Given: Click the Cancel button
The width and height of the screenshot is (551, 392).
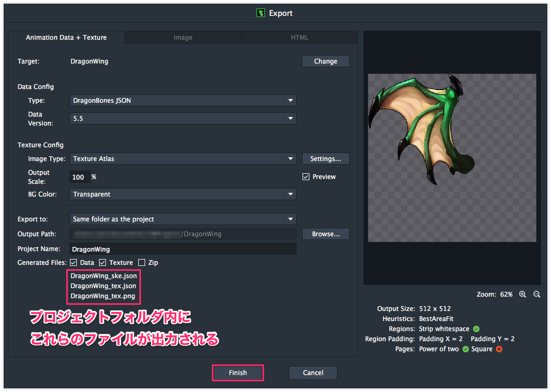Looking at the screenshot, I should [x=313, y=373].
